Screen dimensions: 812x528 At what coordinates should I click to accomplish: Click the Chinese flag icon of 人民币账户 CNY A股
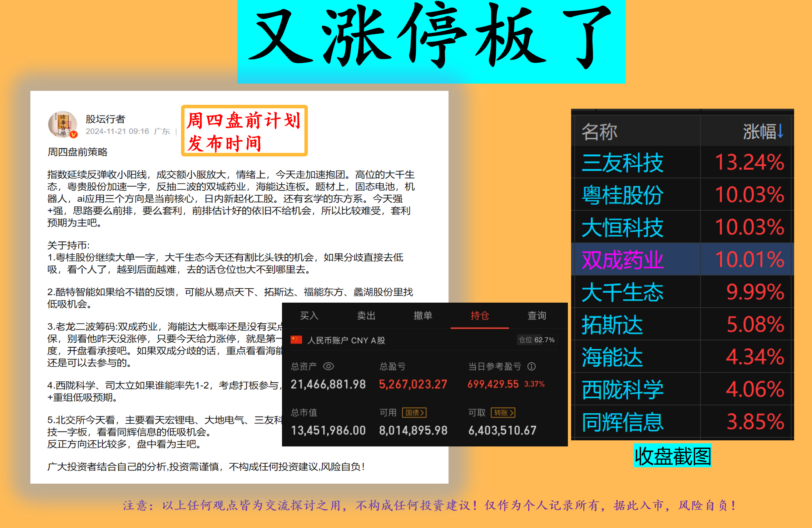(x=296, y=340)
